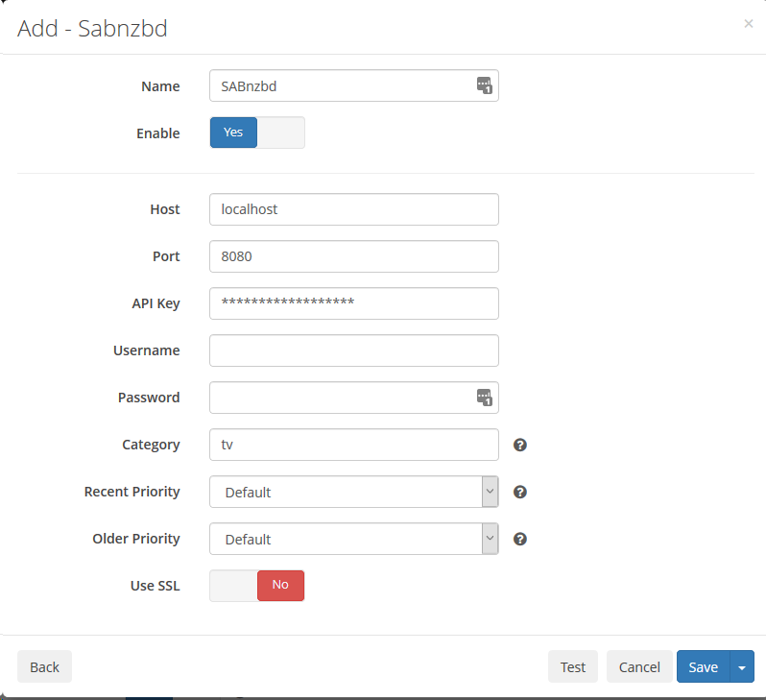The height and width of the screenshot is (700, 766).
Task: Click password manager icon in Name field
Action: pyautogui.click(x=484, y=85)
